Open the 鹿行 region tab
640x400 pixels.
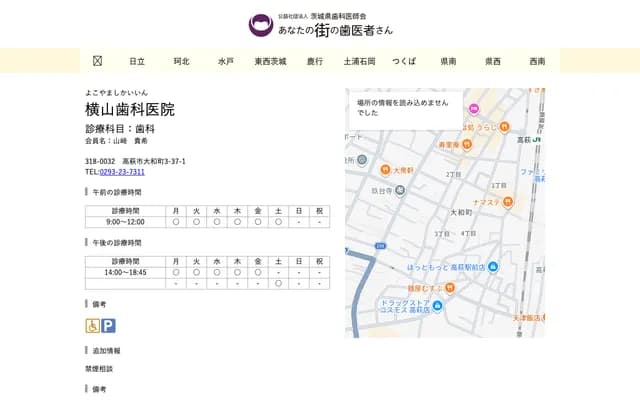315,61
